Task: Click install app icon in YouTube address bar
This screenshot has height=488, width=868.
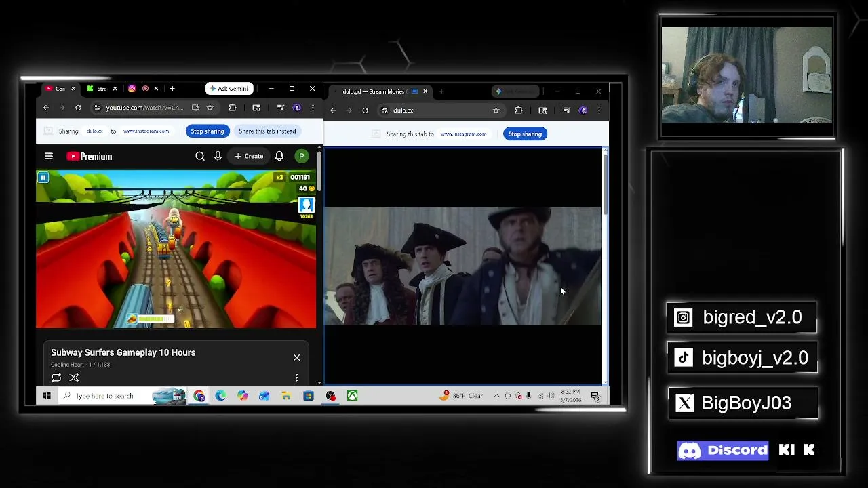Action: point(195,108)
